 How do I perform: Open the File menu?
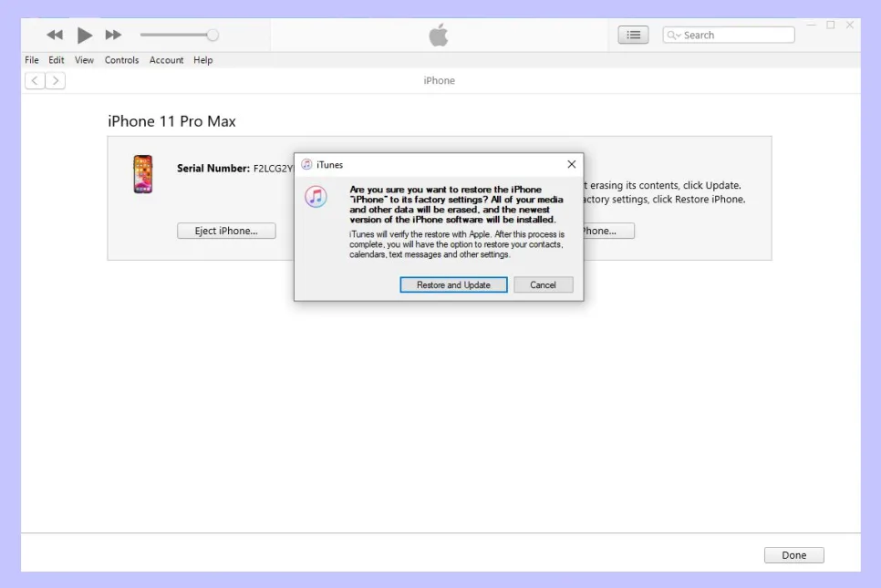click(x=31, y=60)
